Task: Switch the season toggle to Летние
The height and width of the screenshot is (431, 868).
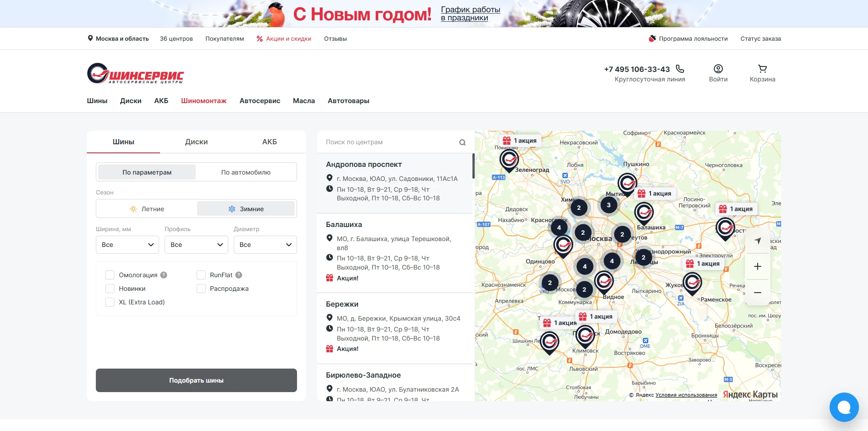Action: [x=147, y=208]
